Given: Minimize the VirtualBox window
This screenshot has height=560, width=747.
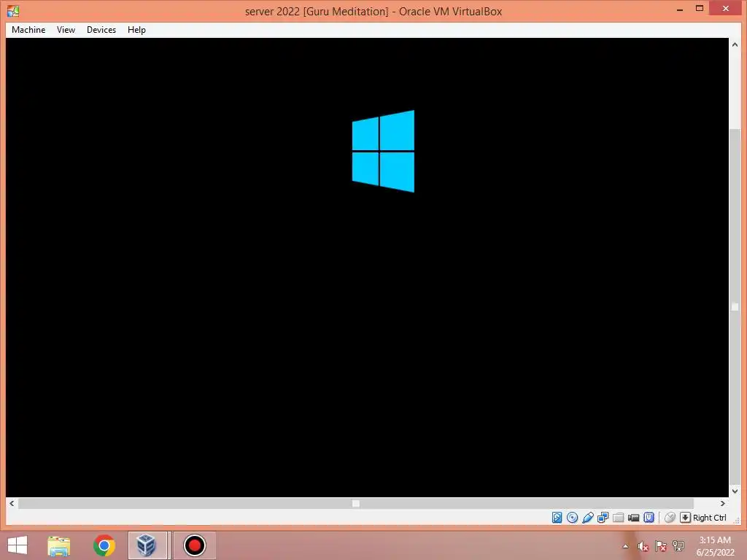Looking at the screenshot, I should click(x=680, y=9).
